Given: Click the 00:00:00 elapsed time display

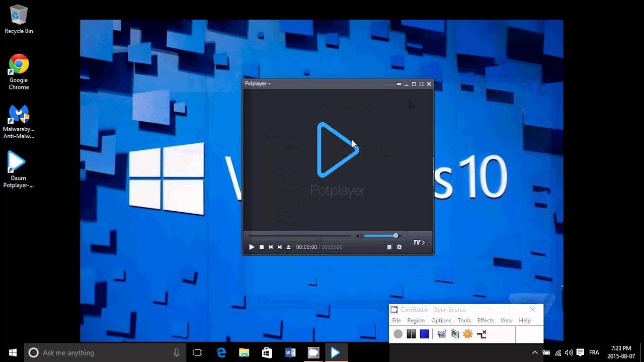Looking at the screenshot, I should click(306, 247).
